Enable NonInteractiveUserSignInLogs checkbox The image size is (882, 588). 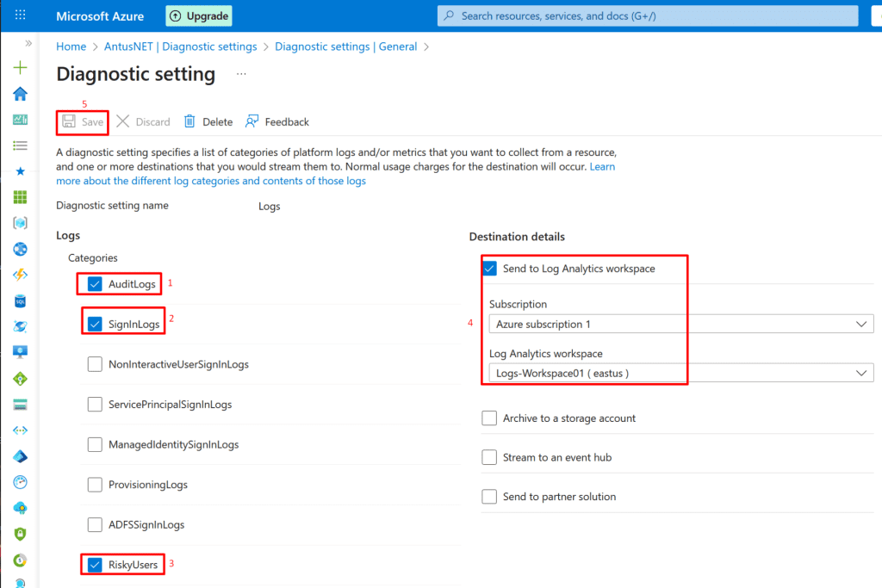(x=95, y=364)
